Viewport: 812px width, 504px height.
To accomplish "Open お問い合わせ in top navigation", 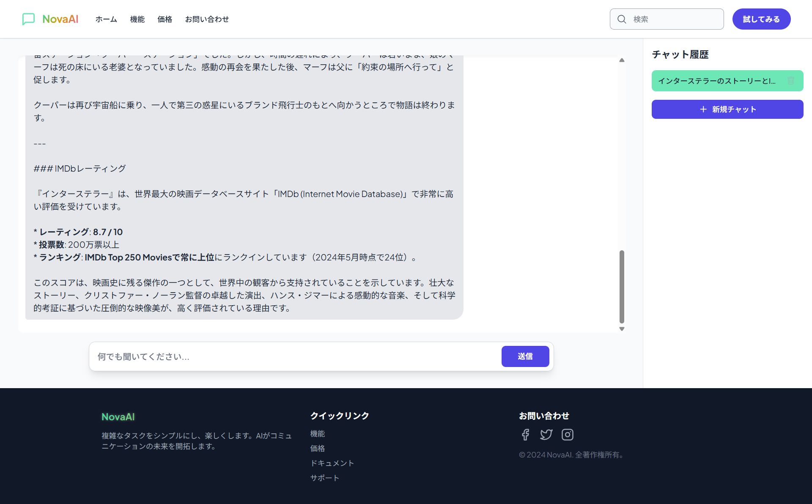I will click(207, 19).
